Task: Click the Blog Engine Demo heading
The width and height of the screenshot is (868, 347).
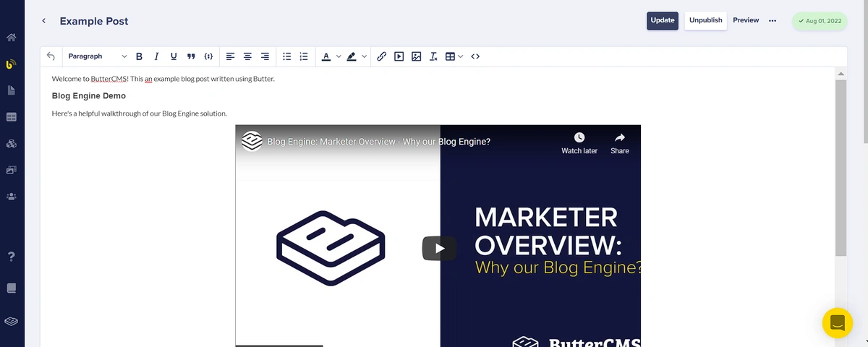Action: pos(89,95)
